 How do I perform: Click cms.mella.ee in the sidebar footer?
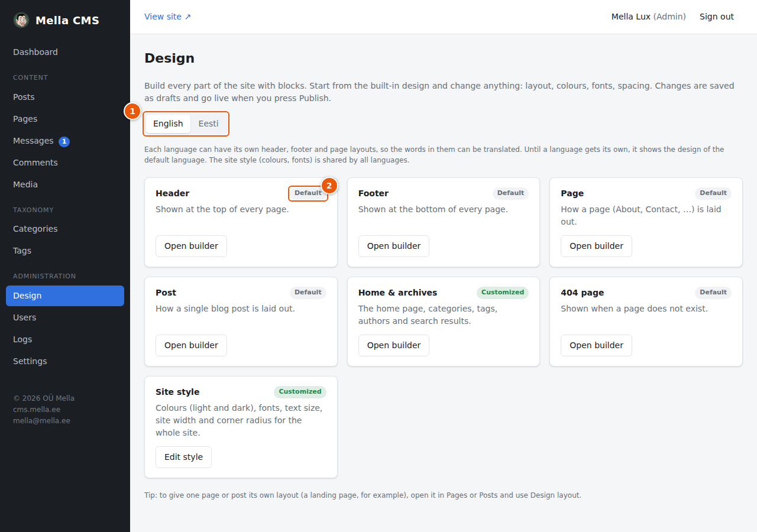tap(37, 410)
